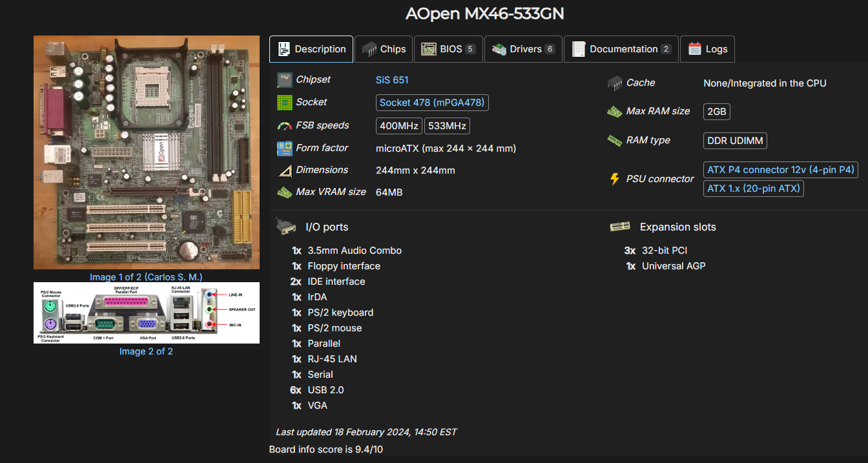This screenshot has width=868, height=463.
Task: Open the Socket 478 (mPGA478) link
Action: point(432,103)
